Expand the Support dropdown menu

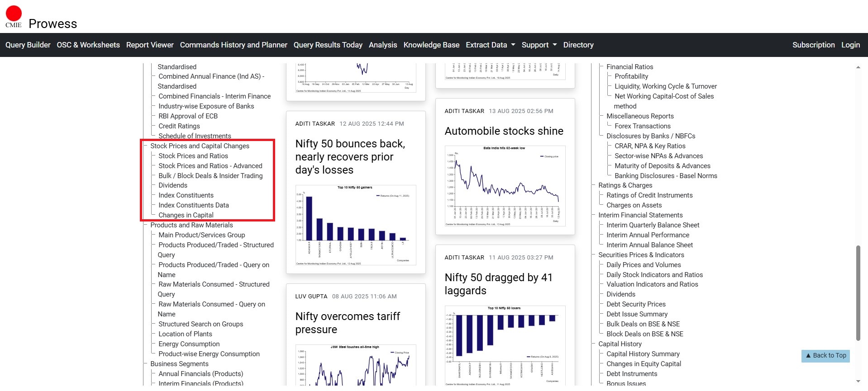coord(539,45)
